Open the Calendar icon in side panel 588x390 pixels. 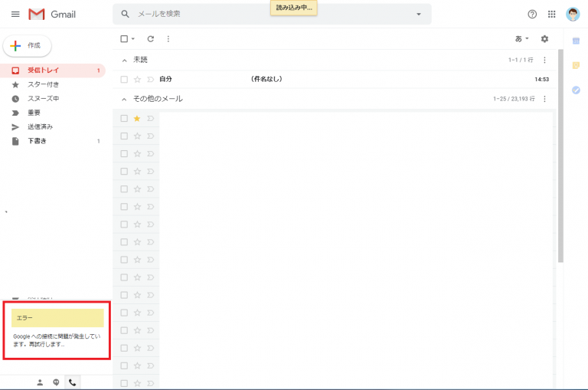(576, 41)
